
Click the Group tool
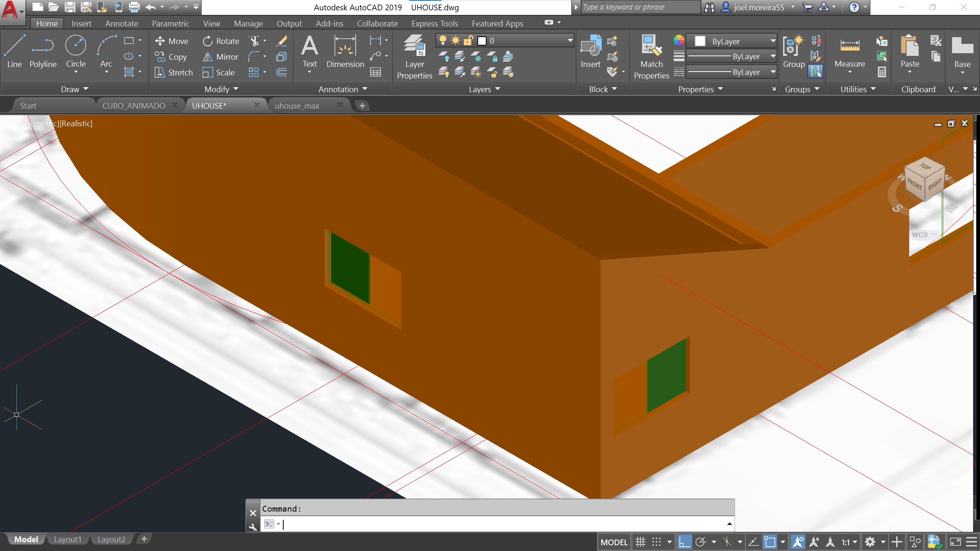794,52
